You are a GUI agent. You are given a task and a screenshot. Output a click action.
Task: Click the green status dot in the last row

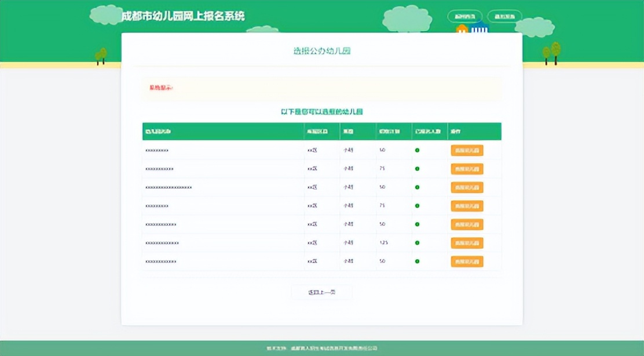click(418, 261)
